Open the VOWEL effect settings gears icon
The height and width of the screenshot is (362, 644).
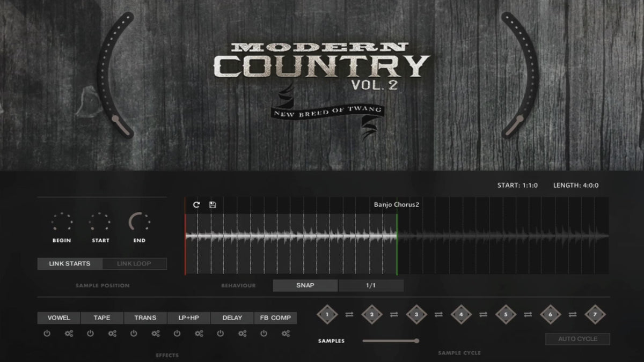69,334
